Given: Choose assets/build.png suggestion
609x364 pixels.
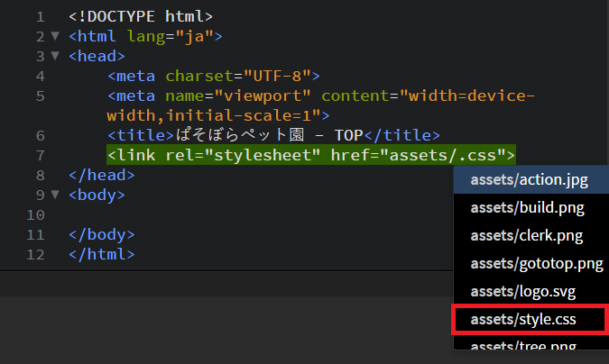Looking at the screenshot, I should click(527, 208).
